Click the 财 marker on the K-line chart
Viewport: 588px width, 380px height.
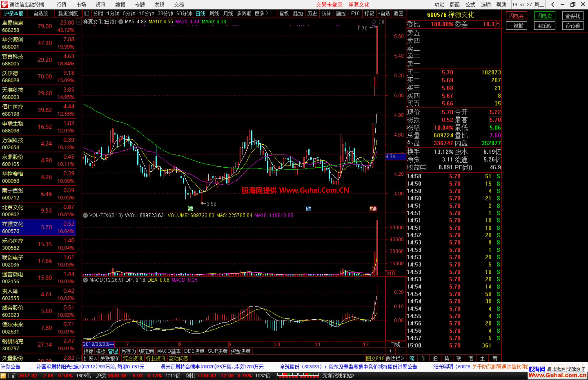(308, 209)
